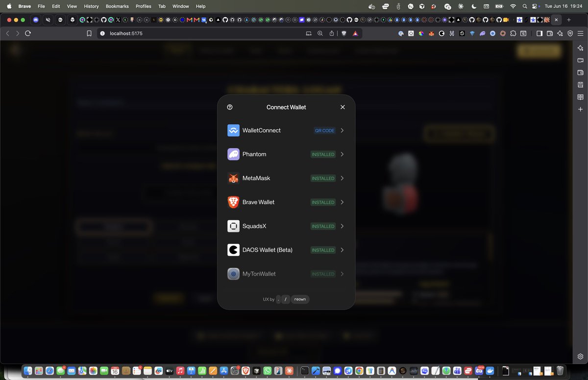This screenshot has width=588, height=380.
Task: Open the Wi-Fi status menu
Action: 513,6
